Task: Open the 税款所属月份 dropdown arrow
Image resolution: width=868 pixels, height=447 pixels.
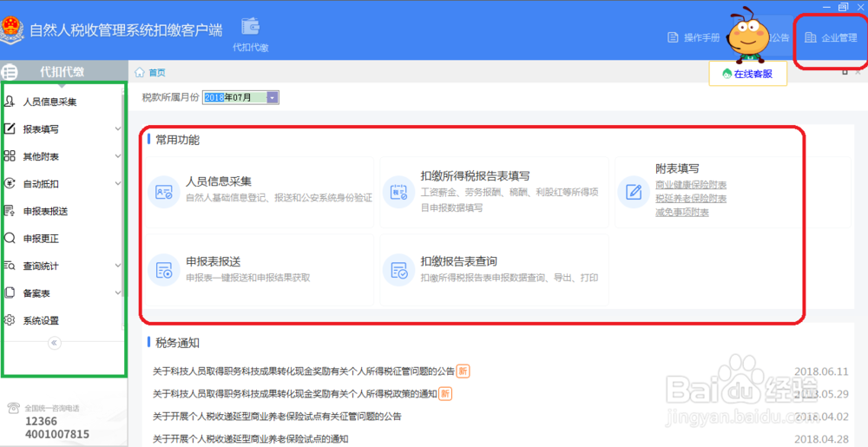Action: (273, 97)
